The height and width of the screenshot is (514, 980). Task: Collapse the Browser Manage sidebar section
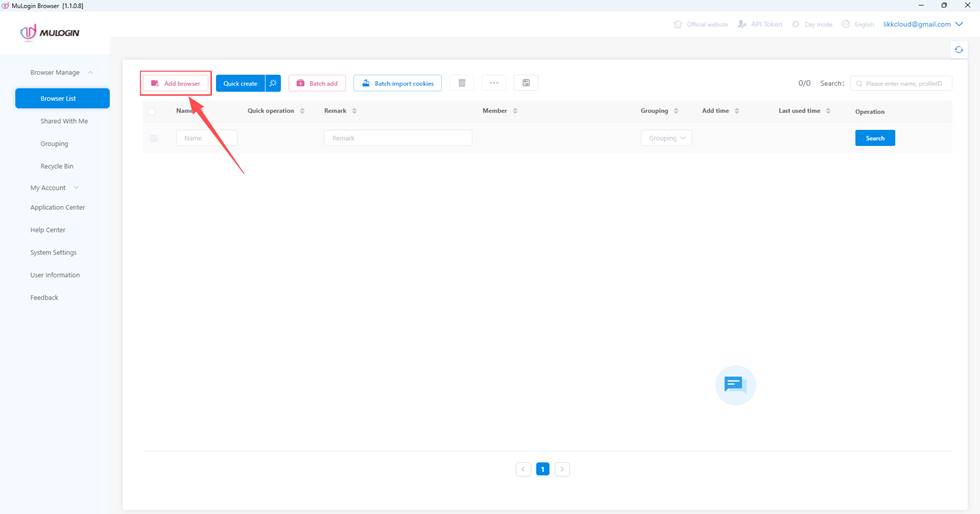click(x=62, y=73)
